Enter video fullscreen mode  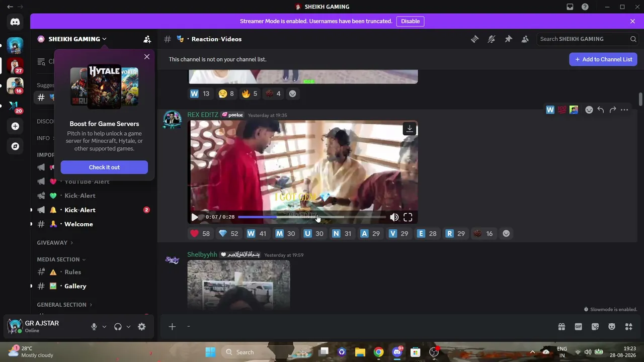(408, 217)
